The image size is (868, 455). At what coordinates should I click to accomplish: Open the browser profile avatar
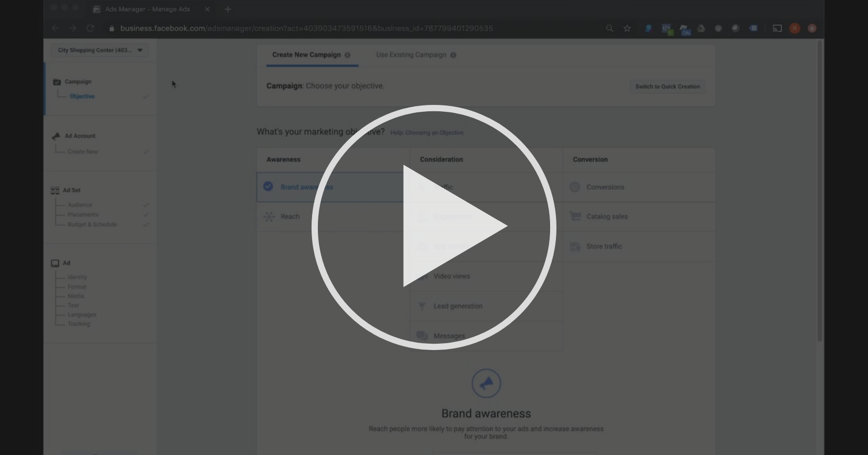pyautogui.click(x=795, y=28)
